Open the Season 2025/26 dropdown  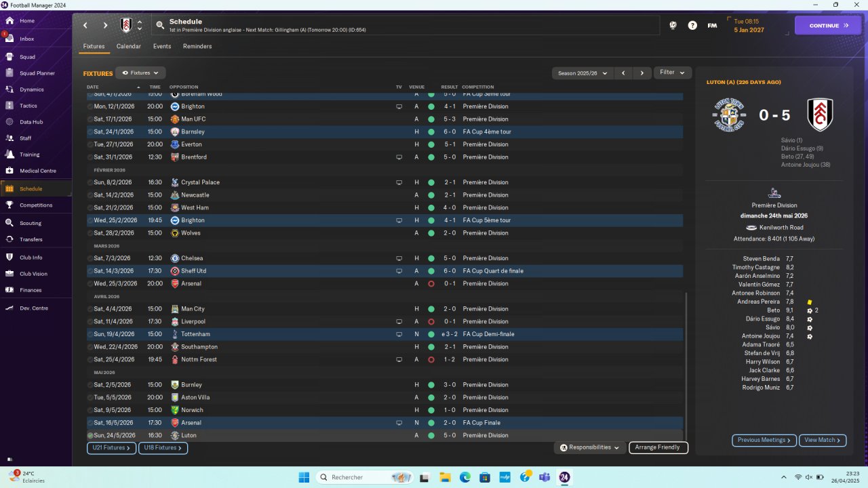[x=582, y=73]
